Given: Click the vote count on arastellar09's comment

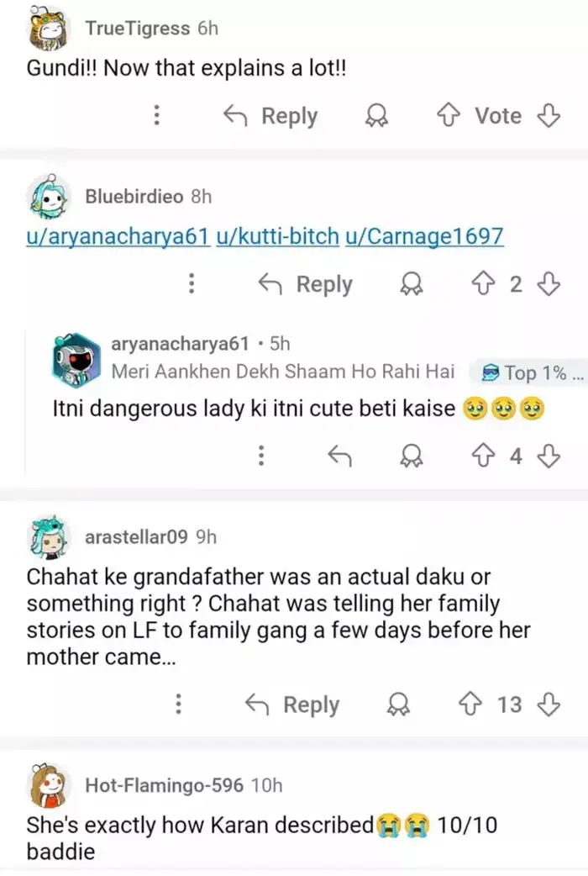Looking at the screenshot, I should click(x=512, y=705).
